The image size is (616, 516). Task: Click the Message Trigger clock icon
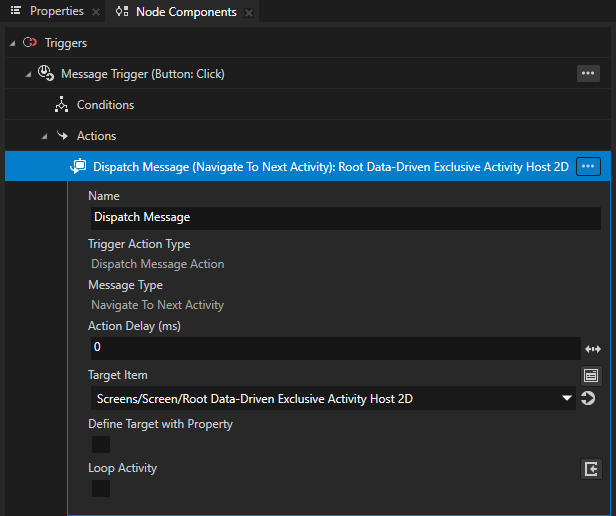[46, 73]
